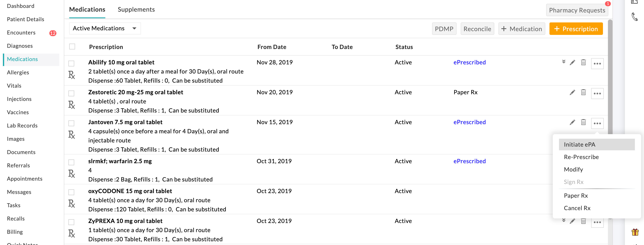
Task: Select the checkbox for Zestoretic prescription
Action: pos(72,94)
